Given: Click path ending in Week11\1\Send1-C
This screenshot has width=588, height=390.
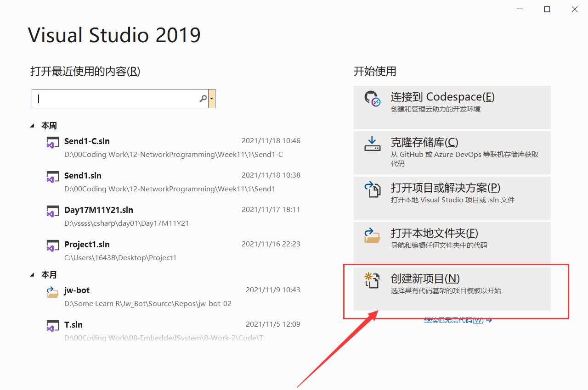Looking at the screenshot, I should pyautogui.click(x=174, y=155).
